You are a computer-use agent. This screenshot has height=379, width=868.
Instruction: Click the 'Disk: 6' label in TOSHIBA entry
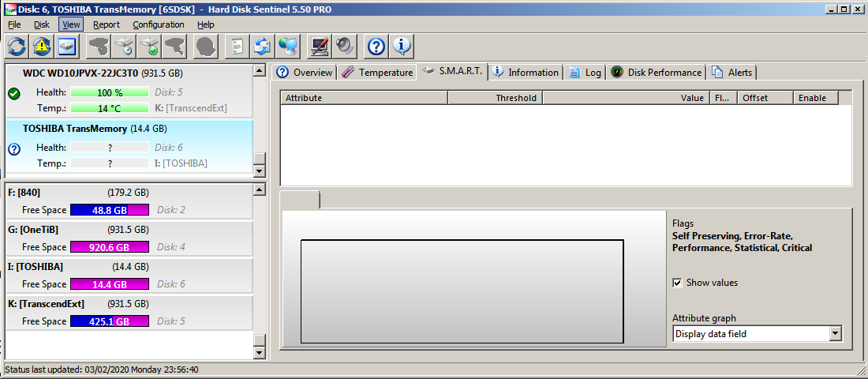[x=169, y=148]
